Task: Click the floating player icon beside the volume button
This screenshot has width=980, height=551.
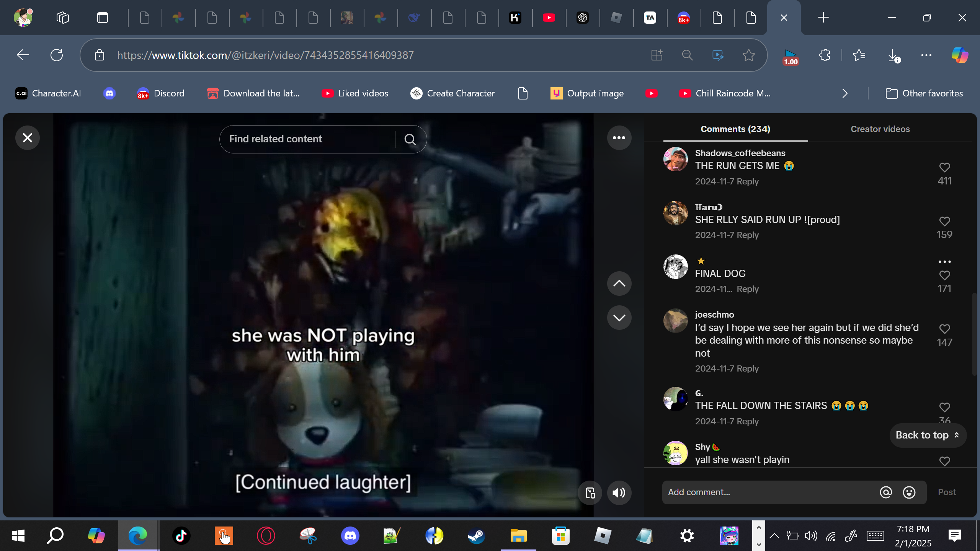Action: (590, 493)
